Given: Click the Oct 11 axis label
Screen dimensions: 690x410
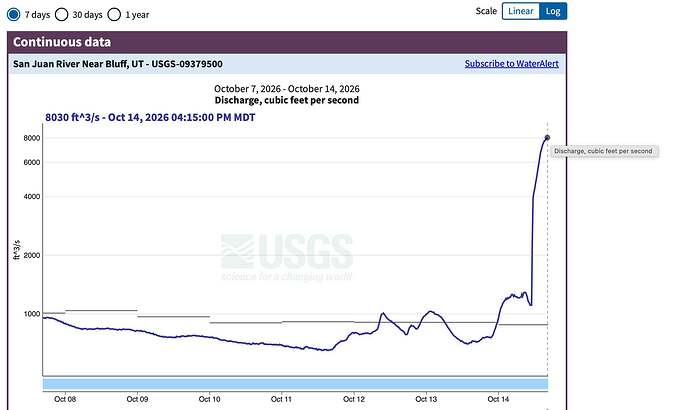Looking at the screenshot, I should point(282,399).
